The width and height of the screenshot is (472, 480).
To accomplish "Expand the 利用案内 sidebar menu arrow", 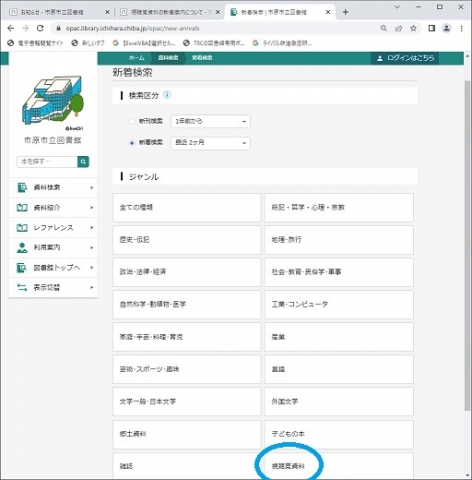I will click(x=92, y=248).
